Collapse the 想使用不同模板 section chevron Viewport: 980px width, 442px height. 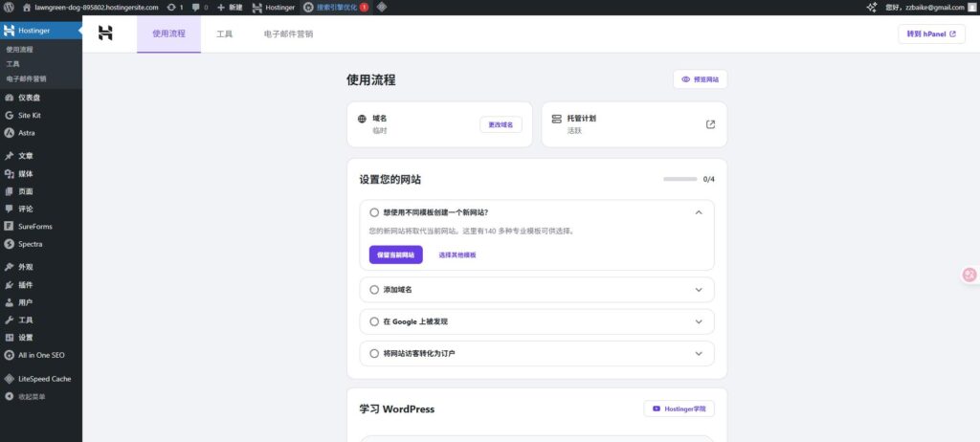tap(699, 212)
